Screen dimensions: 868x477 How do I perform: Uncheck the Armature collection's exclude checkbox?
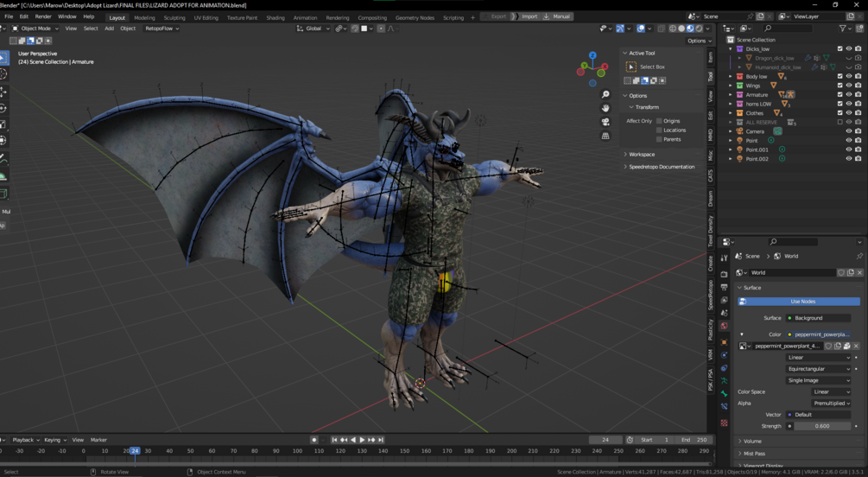[839, 95]
